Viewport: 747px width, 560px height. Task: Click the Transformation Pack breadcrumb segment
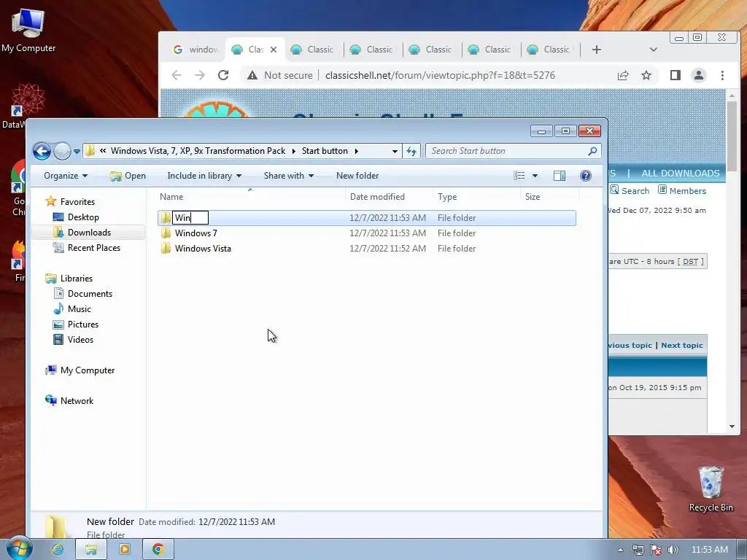(198, 151)
